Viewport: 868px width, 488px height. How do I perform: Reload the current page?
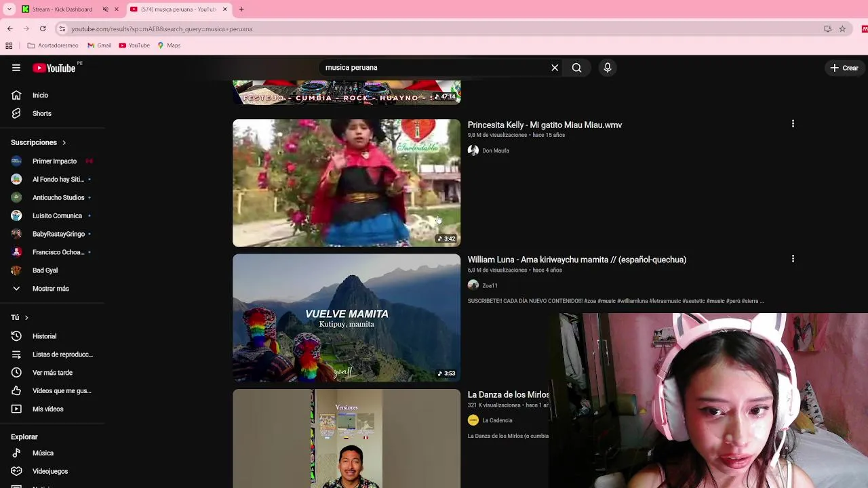(43, 28)
